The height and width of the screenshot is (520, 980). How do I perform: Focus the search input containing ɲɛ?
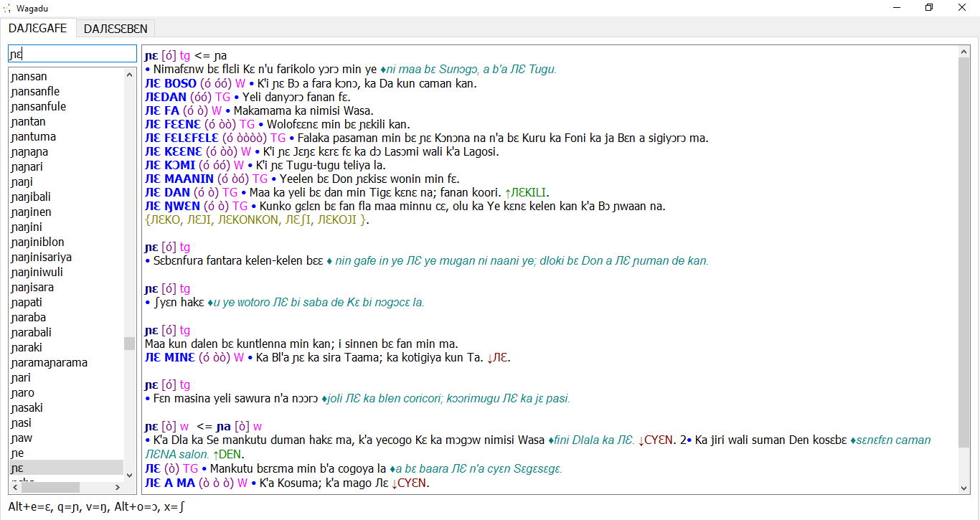(72, 54)
